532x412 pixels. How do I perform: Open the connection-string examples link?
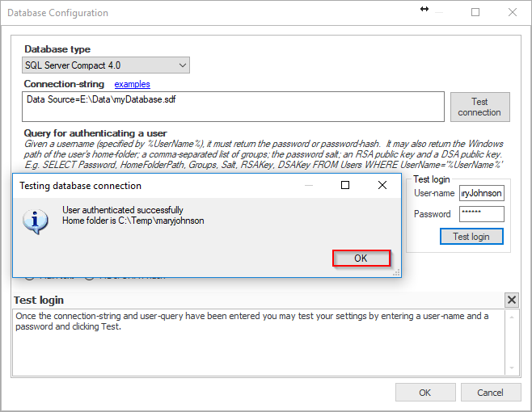click(132, 84)
